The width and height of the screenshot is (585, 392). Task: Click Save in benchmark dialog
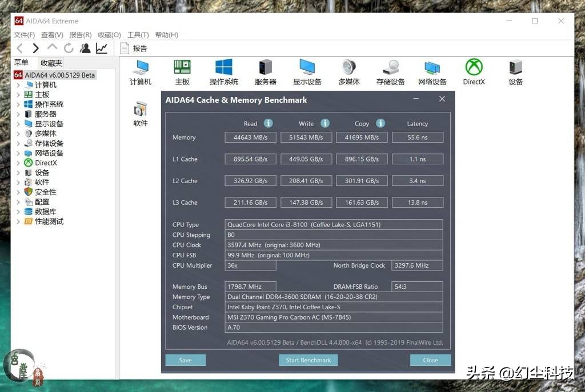click(x=186, y=360)
